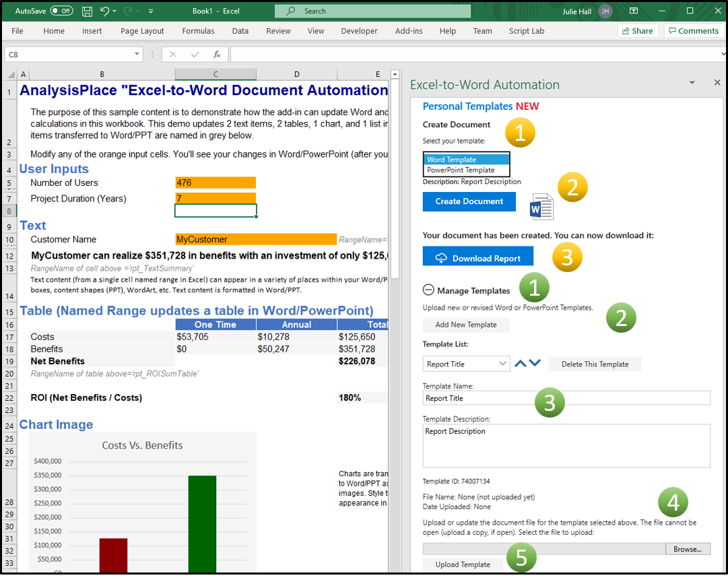Click the Undo arrow icon
Viewport: 728px width, 588px height.
point(104,11)
